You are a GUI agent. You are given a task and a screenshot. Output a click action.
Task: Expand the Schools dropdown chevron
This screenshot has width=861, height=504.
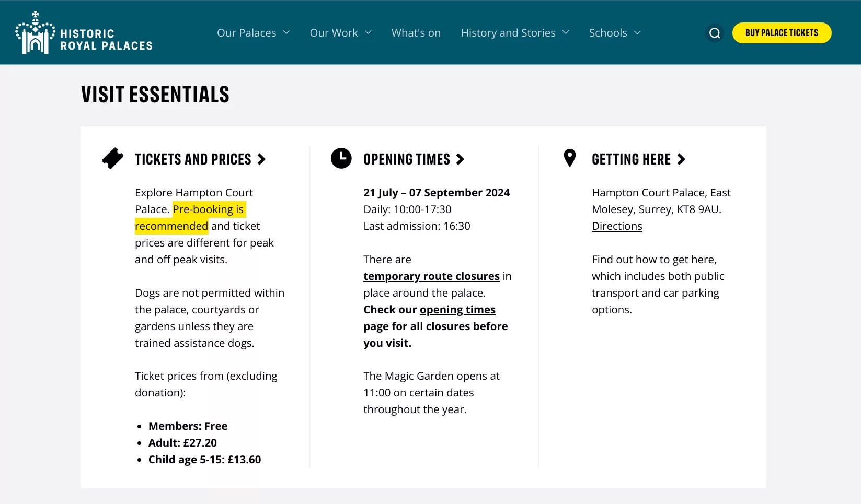[x=637, y=32]
